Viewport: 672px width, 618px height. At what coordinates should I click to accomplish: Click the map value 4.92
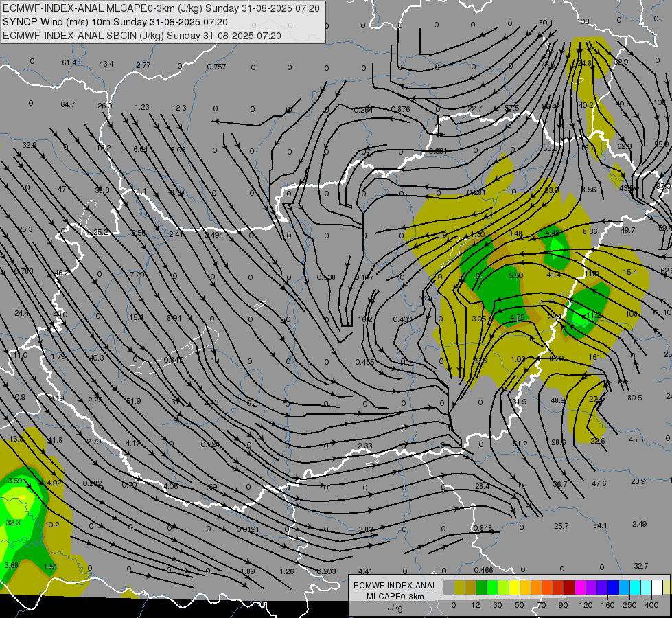(x=54, y=483)
